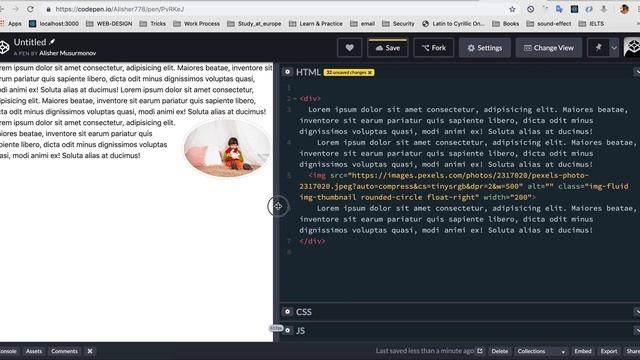This screenshot has height=360, width=640.
Task: Open the JS editor settings gear
Action: pyautogui.click(x=287, y=330)
